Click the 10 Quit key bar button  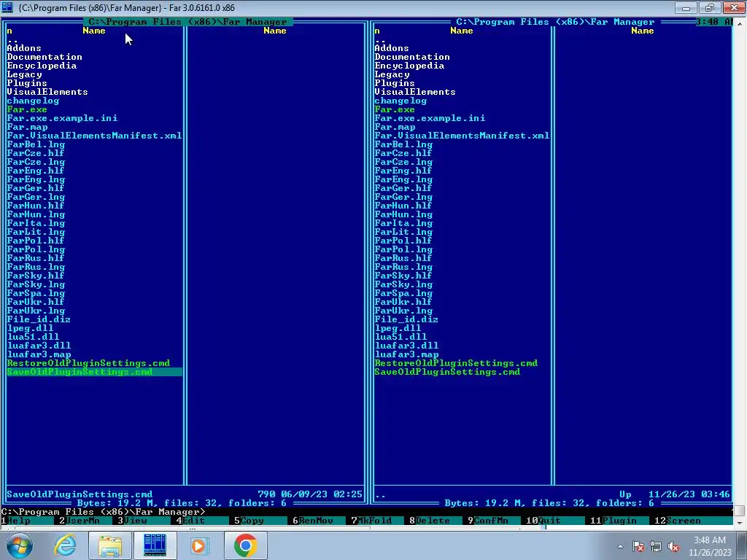click(x=555, y=521)
